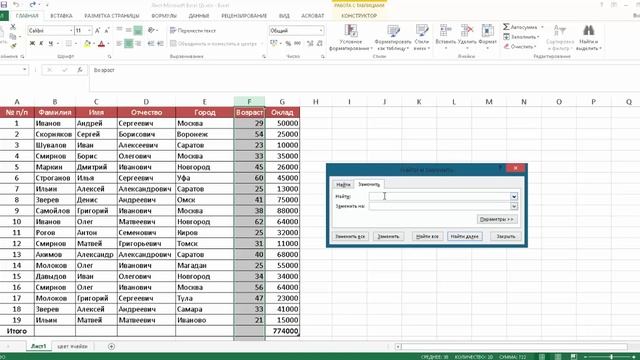This screenshot has width=640, height=360.
Task: Apply thousands separator format (000)
Action: tap(298, 43)
